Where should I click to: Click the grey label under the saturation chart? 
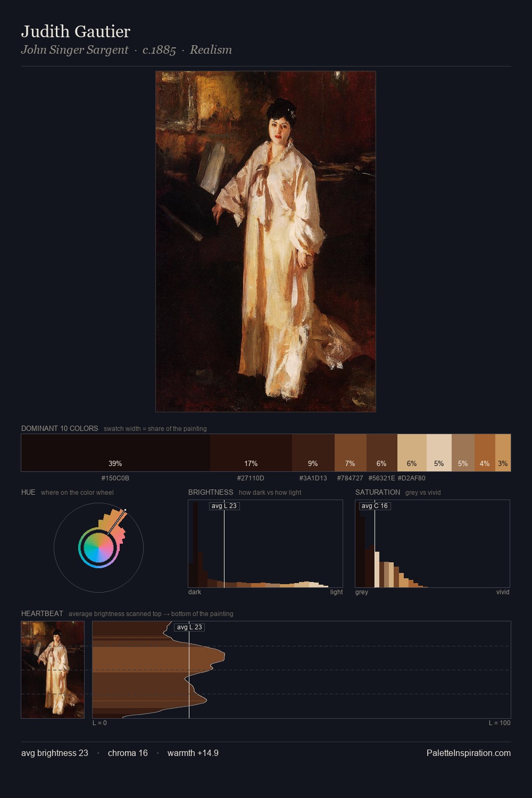(x=362, y=592)
